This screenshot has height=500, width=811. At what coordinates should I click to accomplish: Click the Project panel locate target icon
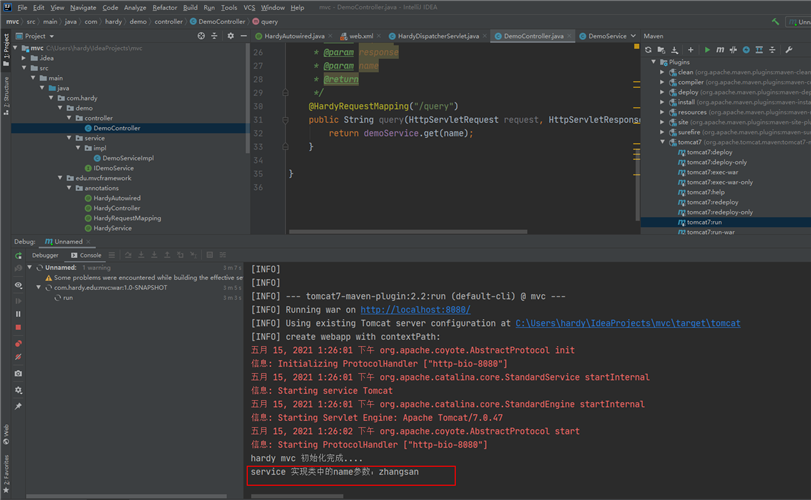pyautogui.click(x=201, y=36)
